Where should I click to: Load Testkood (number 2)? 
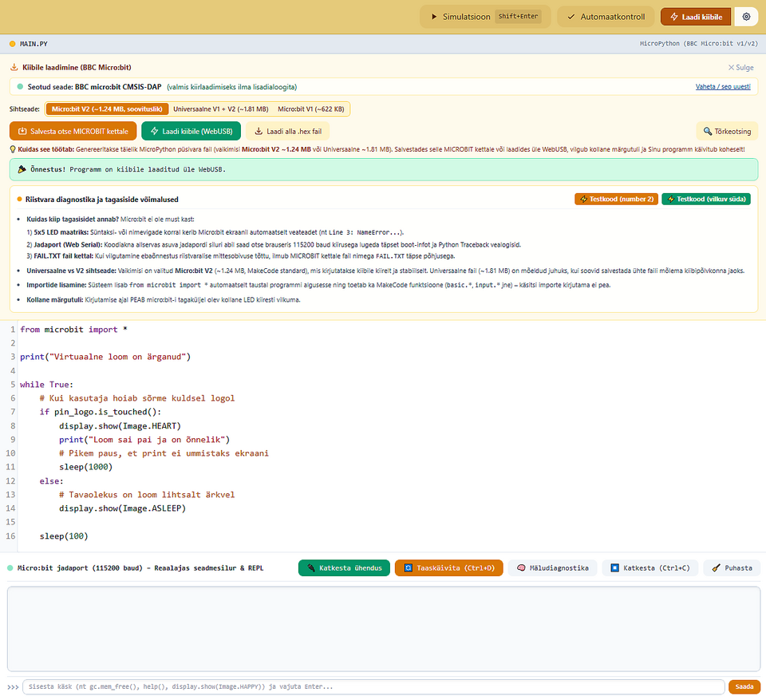[x=617, y=199]
